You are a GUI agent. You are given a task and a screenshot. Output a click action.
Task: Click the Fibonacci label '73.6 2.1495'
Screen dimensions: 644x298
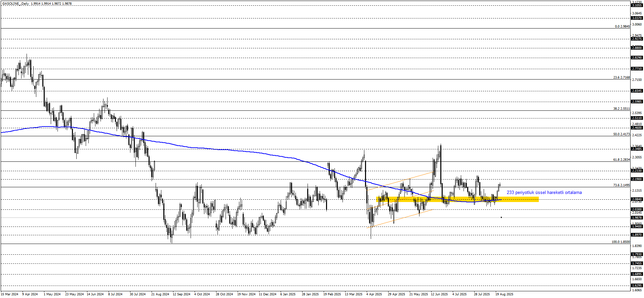click(621, 185)
